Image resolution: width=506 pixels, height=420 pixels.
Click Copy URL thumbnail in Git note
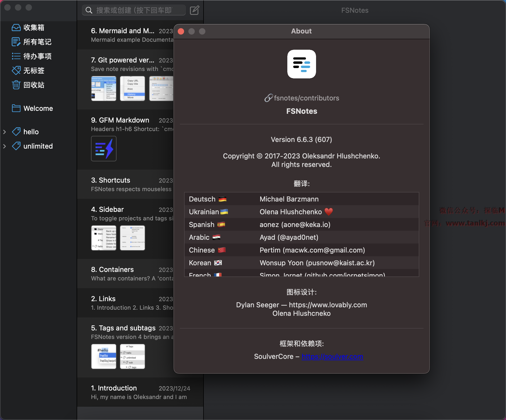(132, 89)
